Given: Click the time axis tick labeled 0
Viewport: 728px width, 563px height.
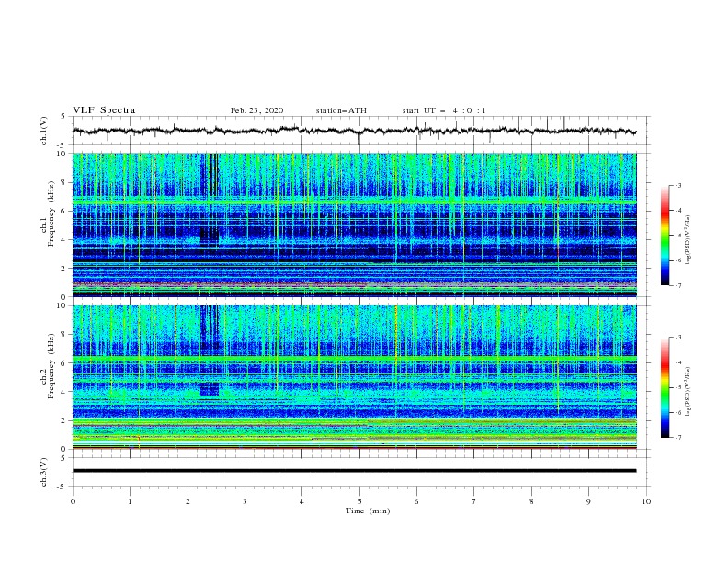Looking at the screenshot, I should (x=73, y=501).
